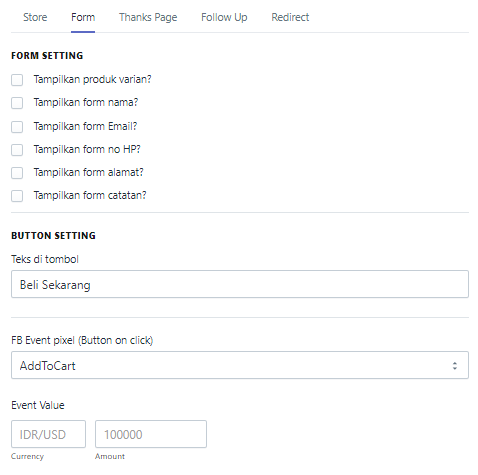Click the 100000 amount input field
478x475 pixels.
coord(151,434)
